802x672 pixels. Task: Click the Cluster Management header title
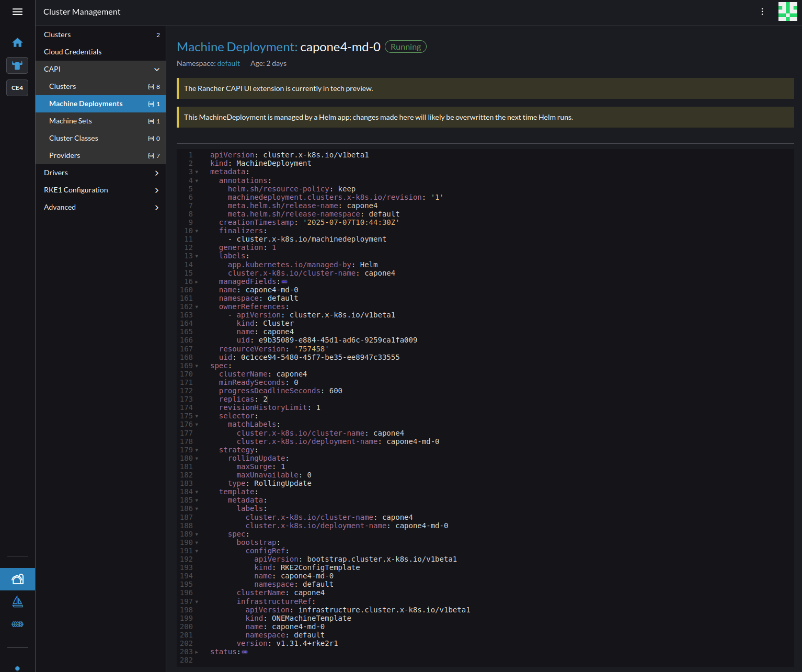pos(82,12)
